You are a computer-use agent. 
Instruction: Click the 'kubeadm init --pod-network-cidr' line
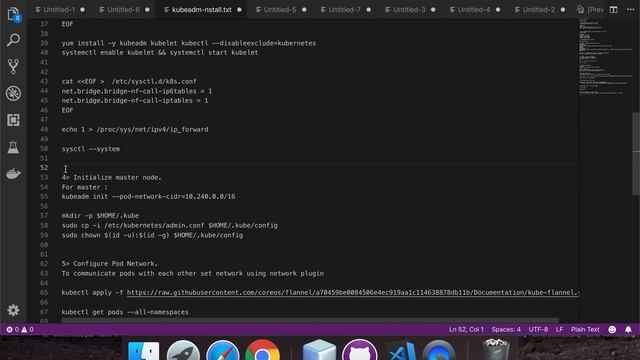[148, 196]
